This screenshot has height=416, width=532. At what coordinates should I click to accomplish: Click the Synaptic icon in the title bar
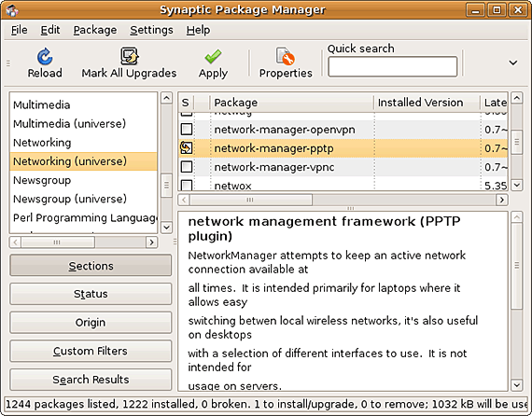[x=12, y=10]
